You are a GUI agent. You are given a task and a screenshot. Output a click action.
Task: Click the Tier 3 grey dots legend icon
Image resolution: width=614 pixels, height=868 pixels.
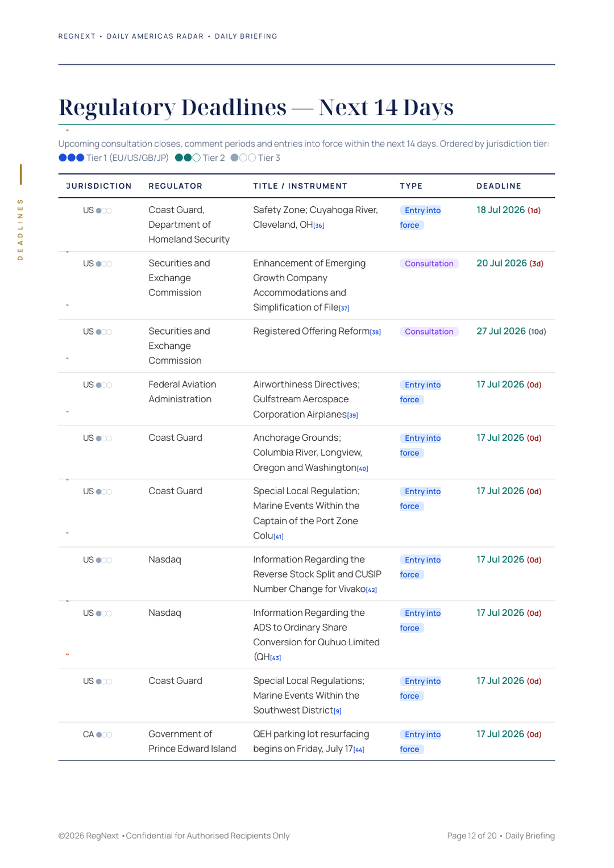coord(243,158)
